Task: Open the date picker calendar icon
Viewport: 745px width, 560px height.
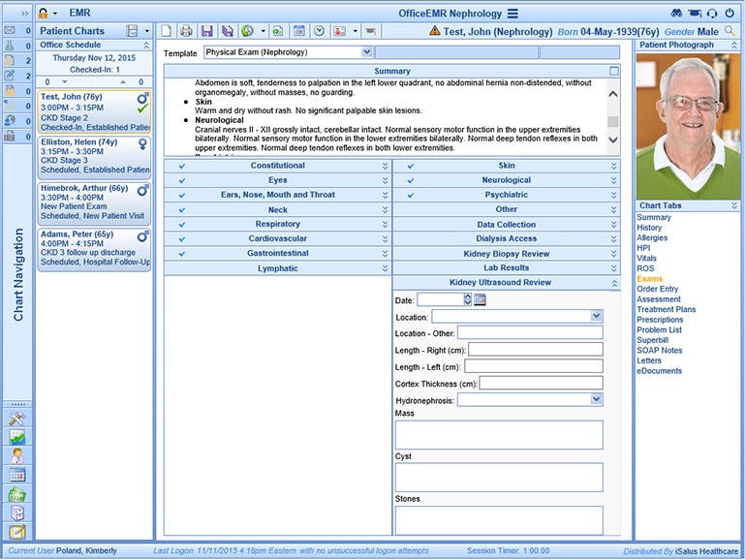Action: point(480,300)
